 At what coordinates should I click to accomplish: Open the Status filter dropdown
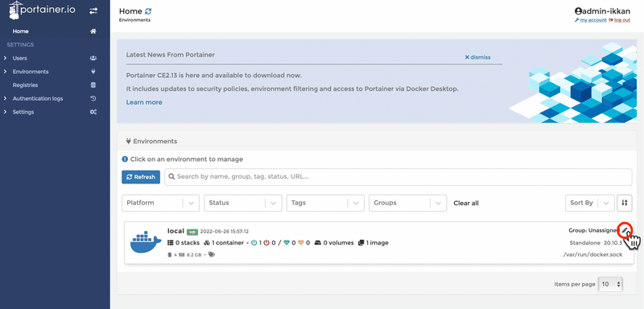pyautogui.click(x=243, y=203)
